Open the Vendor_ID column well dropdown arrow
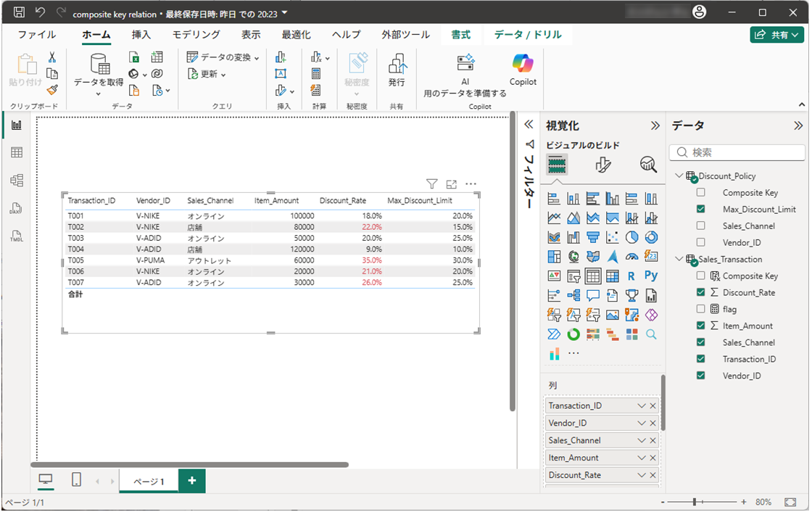 click(x=641, y=424)
